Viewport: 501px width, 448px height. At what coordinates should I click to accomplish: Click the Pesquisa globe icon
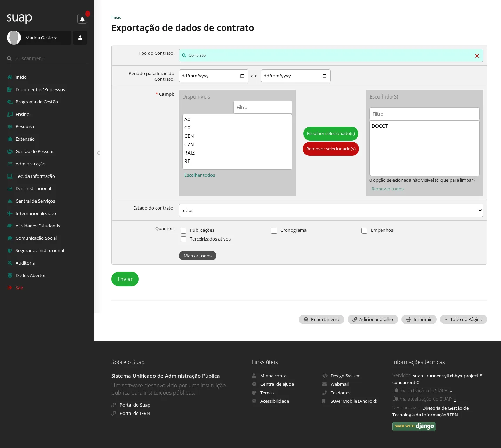pyautogui.click(x=10, y=127)
